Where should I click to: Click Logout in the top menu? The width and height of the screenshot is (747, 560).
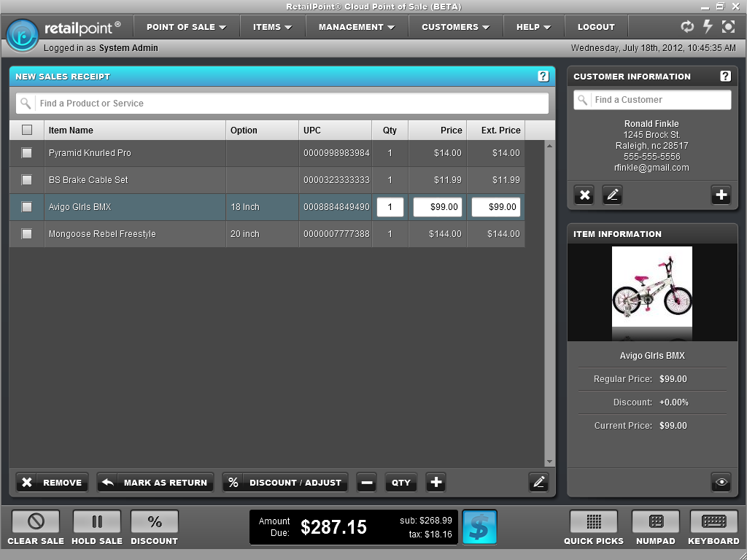coord(596,27)
